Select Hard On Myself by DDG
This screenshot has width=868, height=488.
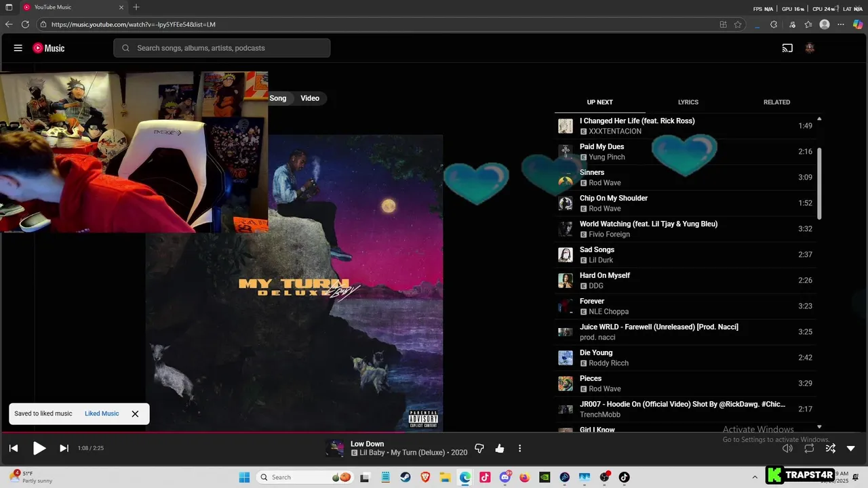click(x=685, y=281)
